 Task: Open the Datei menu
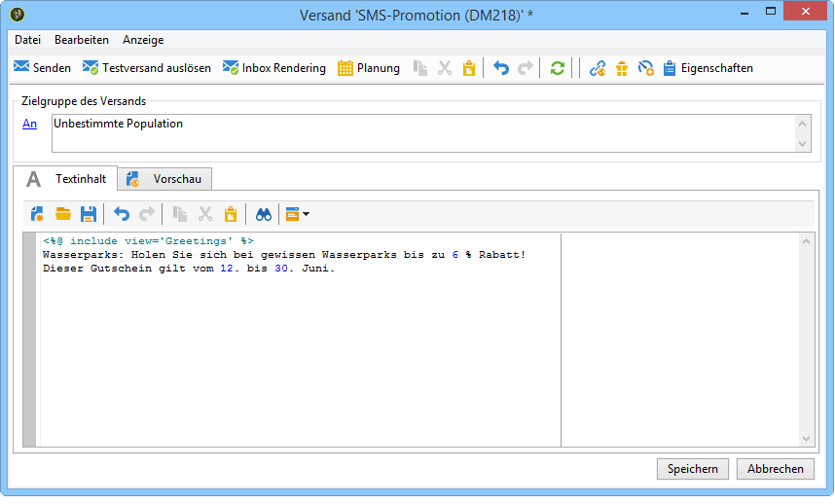coord(27,40)
